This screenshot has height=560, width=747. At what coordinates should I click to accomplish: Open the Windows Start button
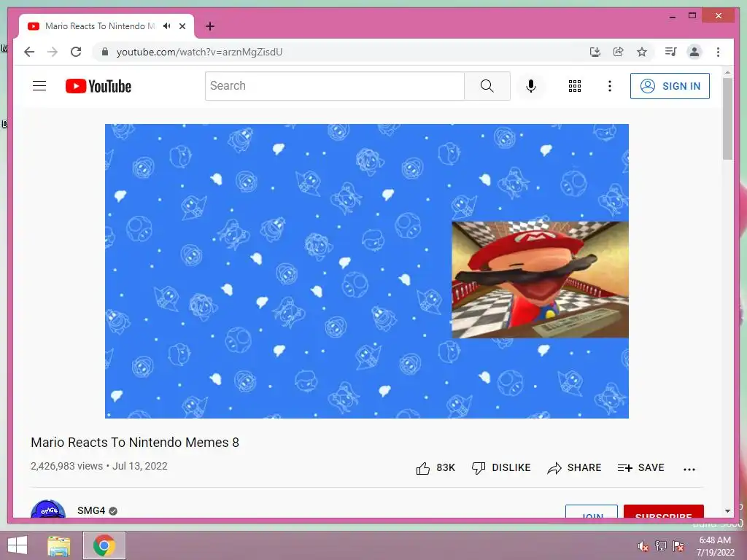coord(18,545)
